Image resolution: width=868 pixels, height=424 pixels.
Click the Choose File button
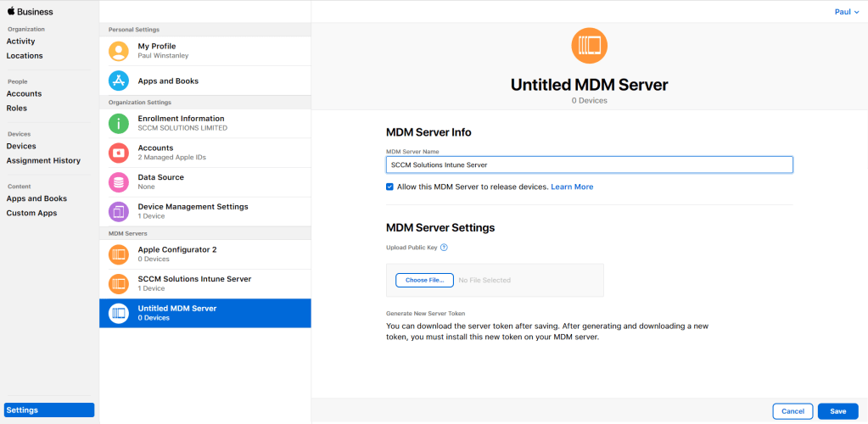click(x=424, y=280)
